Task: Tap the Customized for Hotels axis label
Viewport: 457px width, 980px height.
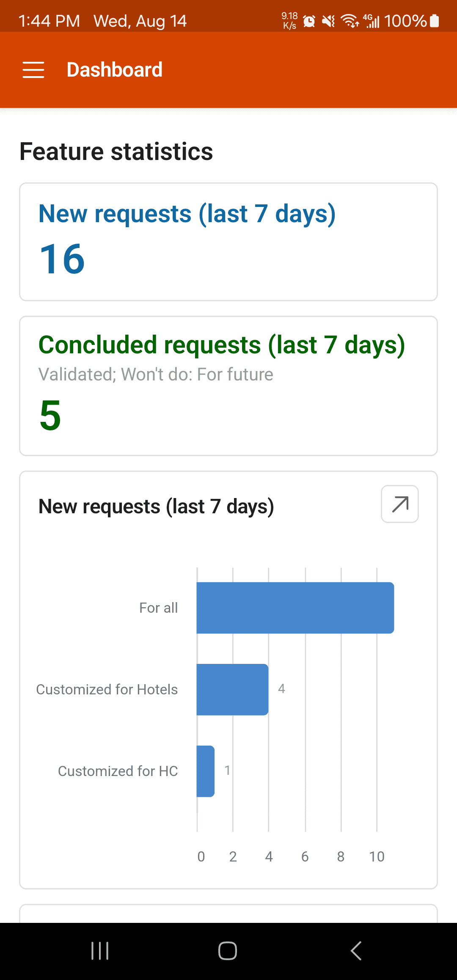Action: 107,689
